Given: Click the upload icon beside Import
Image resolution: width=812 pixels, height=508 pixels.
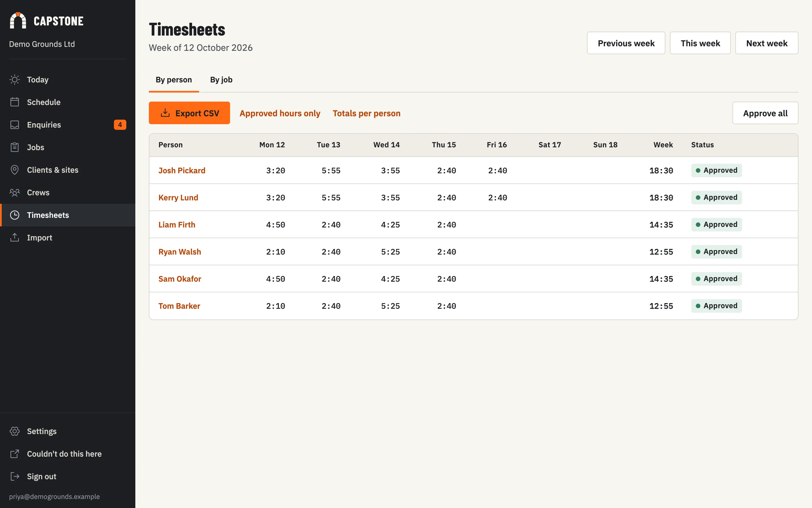Looking at the screenshot, I should (14, 238).
